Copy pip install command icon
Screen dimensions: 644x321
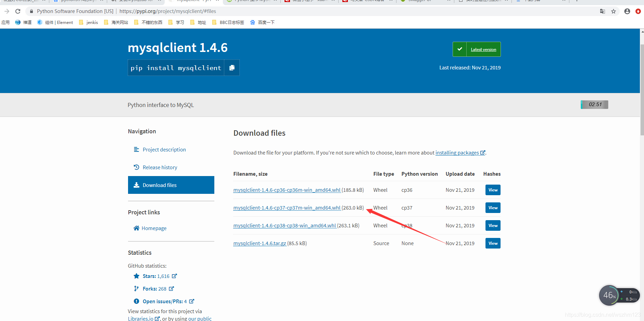(x=232, y=68)
